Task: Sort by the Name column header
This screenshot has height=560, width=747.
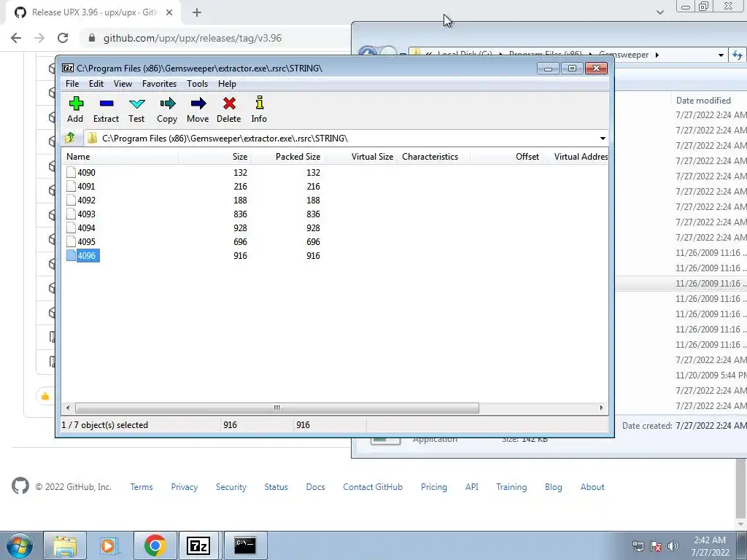Action: coord(120,157)
